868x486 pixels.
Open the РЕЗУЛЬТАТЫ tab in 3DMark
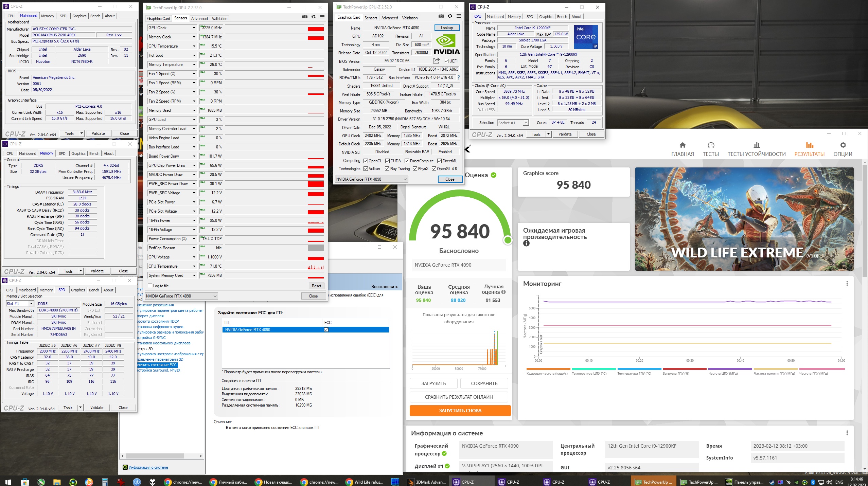coord(809,149)
